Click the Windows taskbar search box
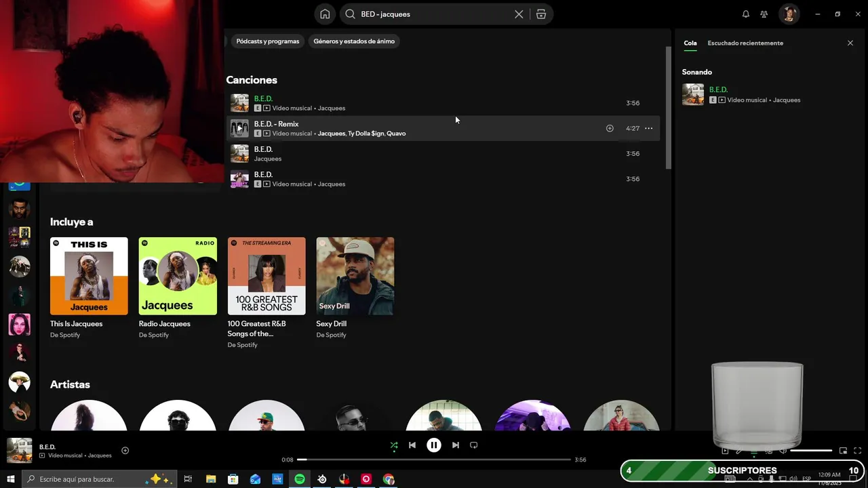Image resolution: width=868 pixels, height=488 pixels. pos(99,479)
